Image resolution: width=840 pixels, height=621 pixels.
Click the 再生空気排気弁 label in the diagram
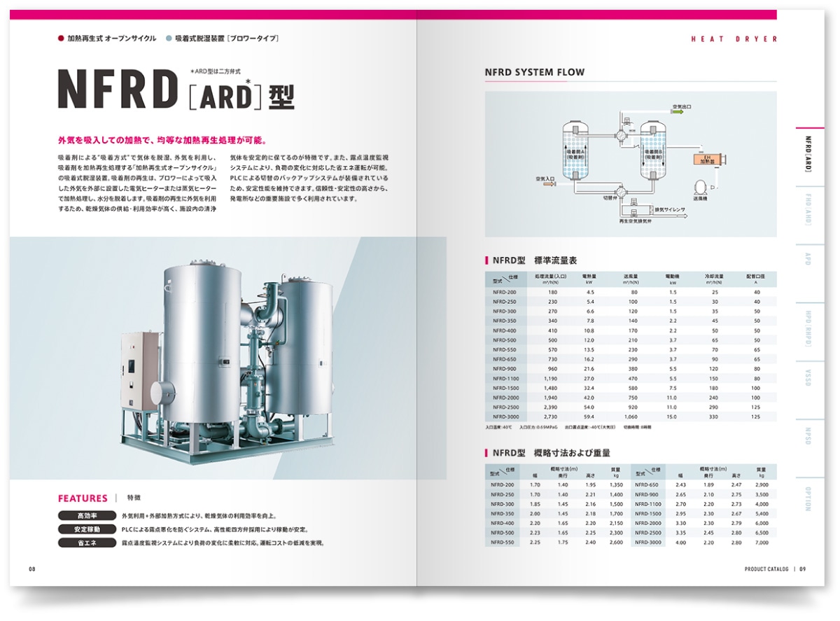(635, 221)
